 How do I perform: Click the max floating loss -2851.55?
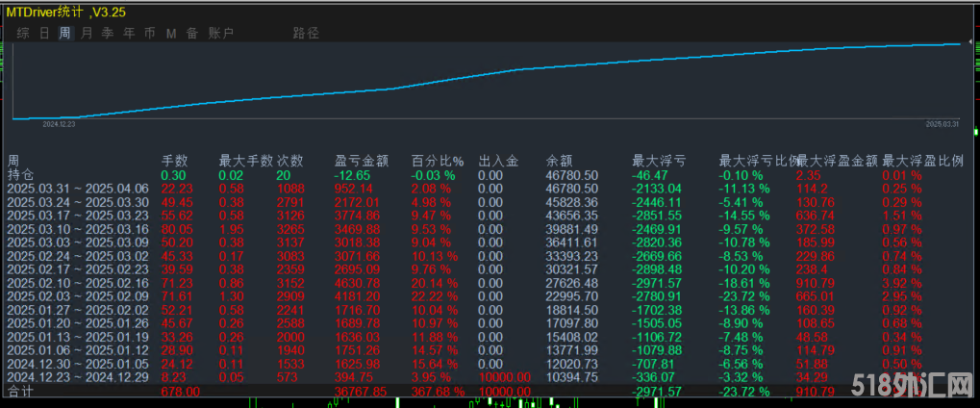tap(656, 217)
